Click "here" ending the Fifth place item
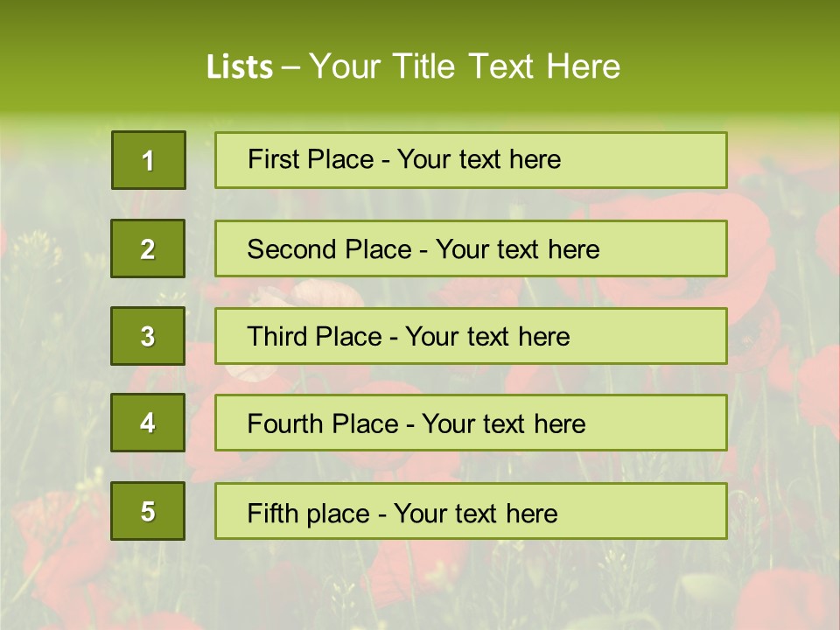Image resolution: width=840 pixels, height=630 pixels. click(x=530, y=513)
